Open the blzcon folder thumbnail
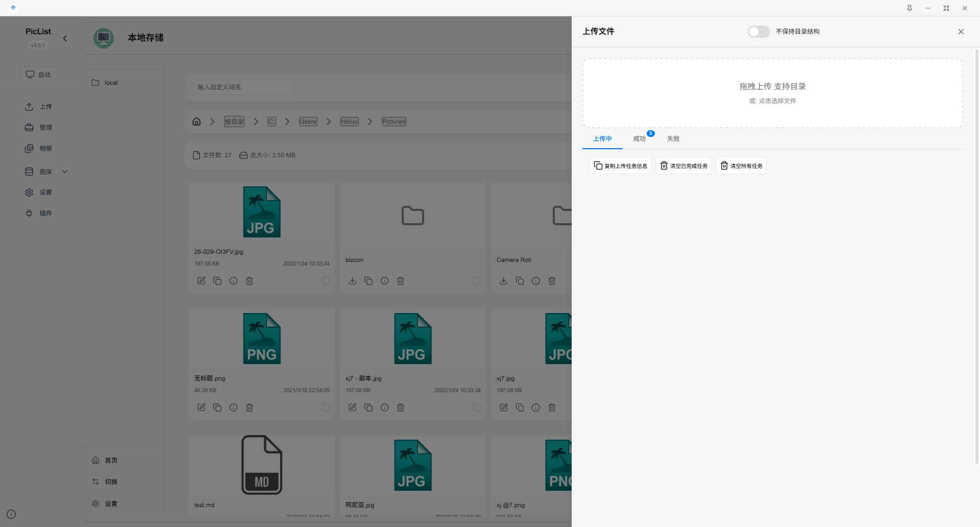 pyautogui.click(x=413, y=216)
